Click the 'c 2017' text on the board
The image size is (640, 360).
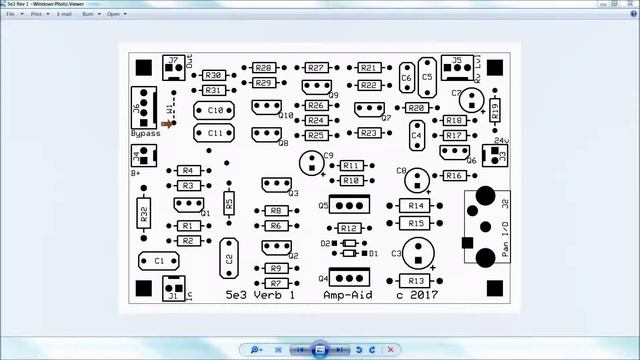click(x=417, y=295)
